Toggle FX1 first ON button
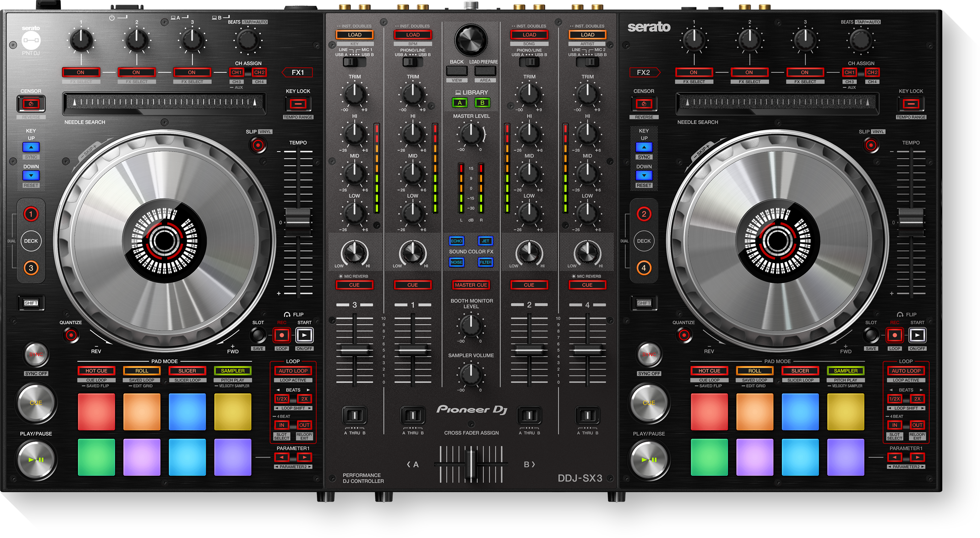The image size is (980, 538). (x=81, y=72)
